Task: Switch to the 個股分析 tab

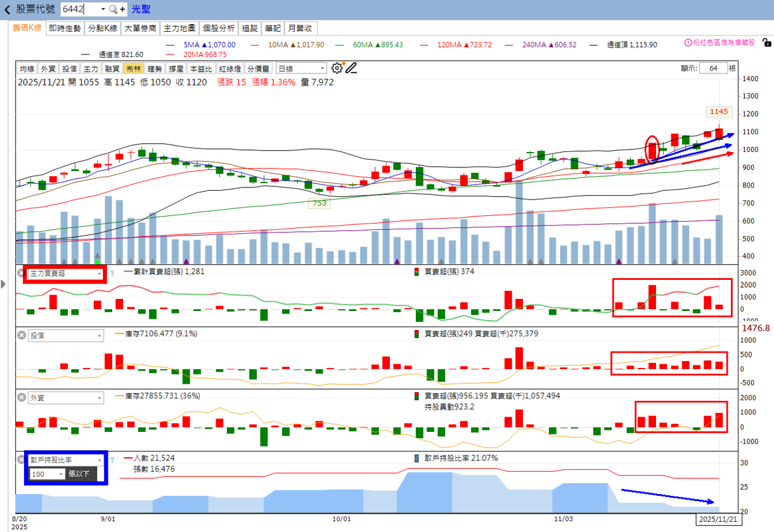Action: coord(217,28)
